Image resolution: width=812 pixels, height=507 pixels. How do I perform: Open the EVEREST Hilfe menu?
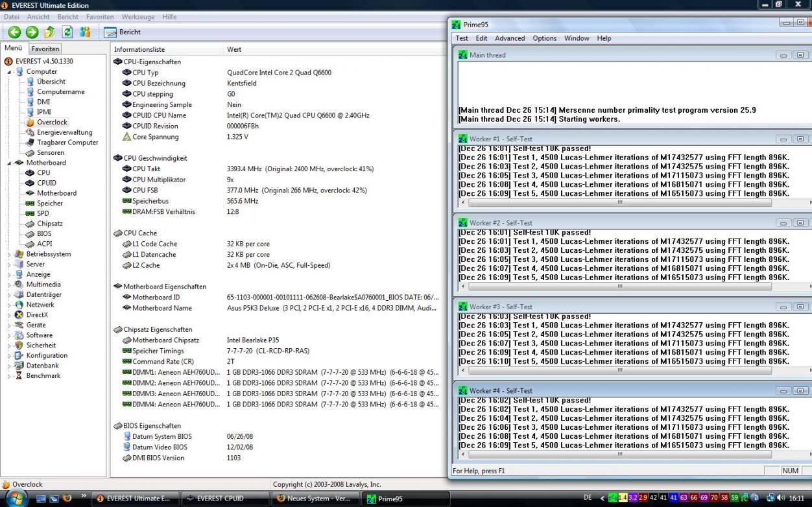pyautogui.click(x=169, y=16)
